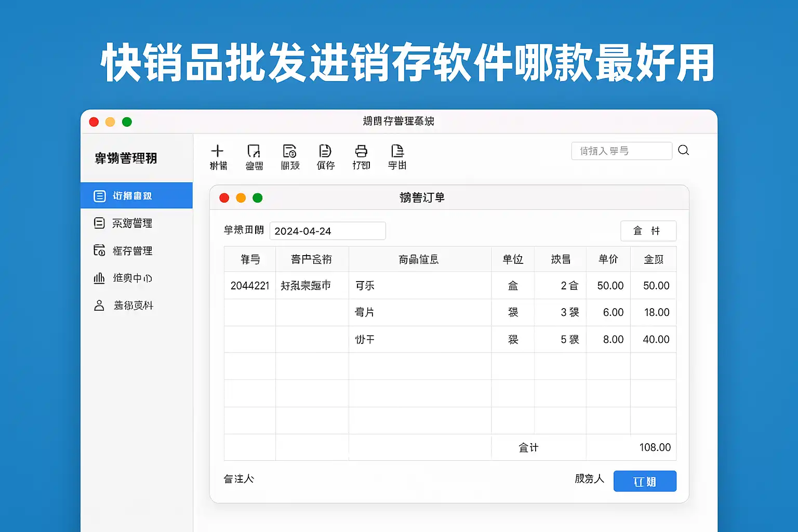Click the 单价 unit price column header
Screen dimensions: 798x532
pyautogui.click(x=608, y=259)
